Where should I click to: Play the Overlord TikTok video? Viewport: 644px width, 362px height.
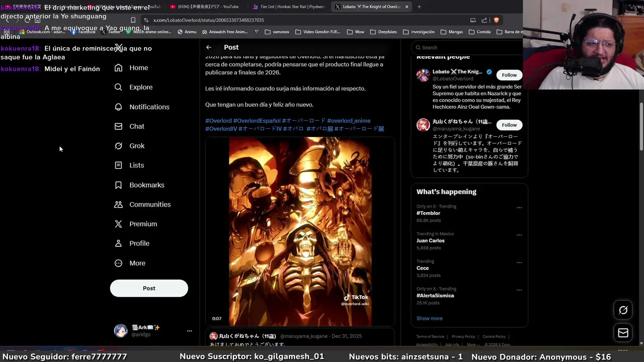pyautogui.click(x=300, y=231)
